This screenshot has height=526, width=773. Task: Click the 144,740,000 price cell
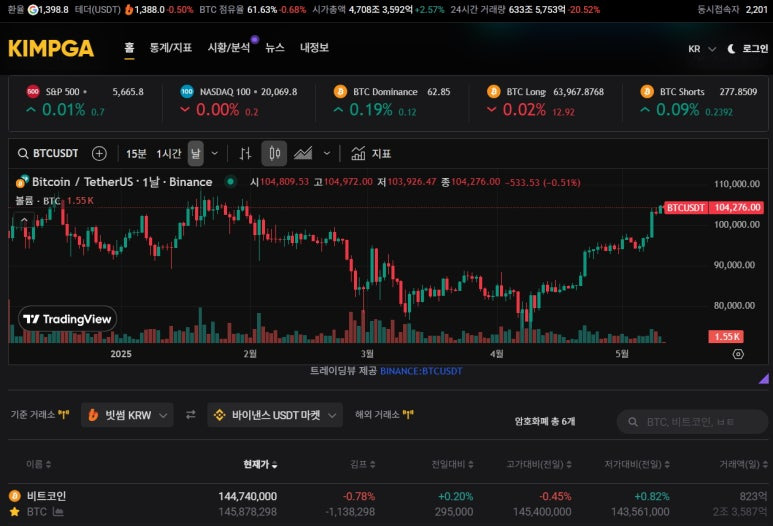tap(247, 496)
